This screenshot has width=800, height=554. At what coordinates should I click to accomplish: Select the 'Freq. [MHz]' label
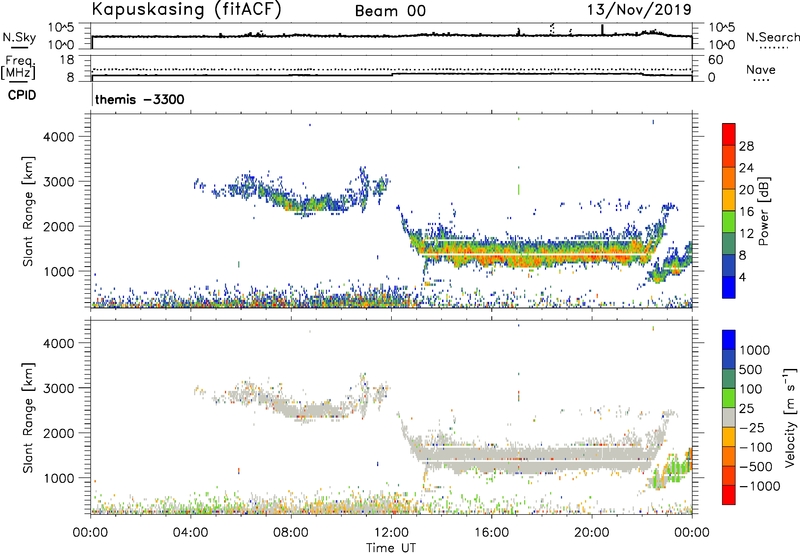tap(19, 68)
